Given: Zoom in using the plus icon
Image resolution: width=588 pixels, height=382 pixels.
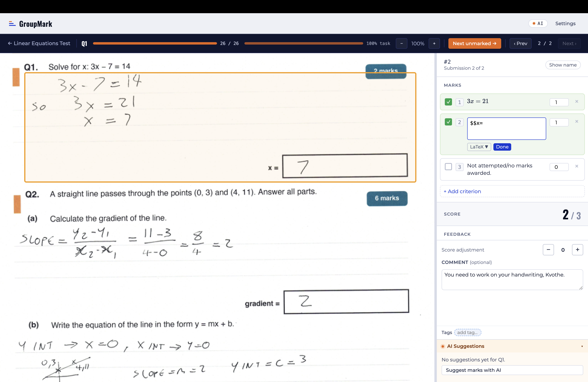Looking at the screenshot, I should (434, 43).
